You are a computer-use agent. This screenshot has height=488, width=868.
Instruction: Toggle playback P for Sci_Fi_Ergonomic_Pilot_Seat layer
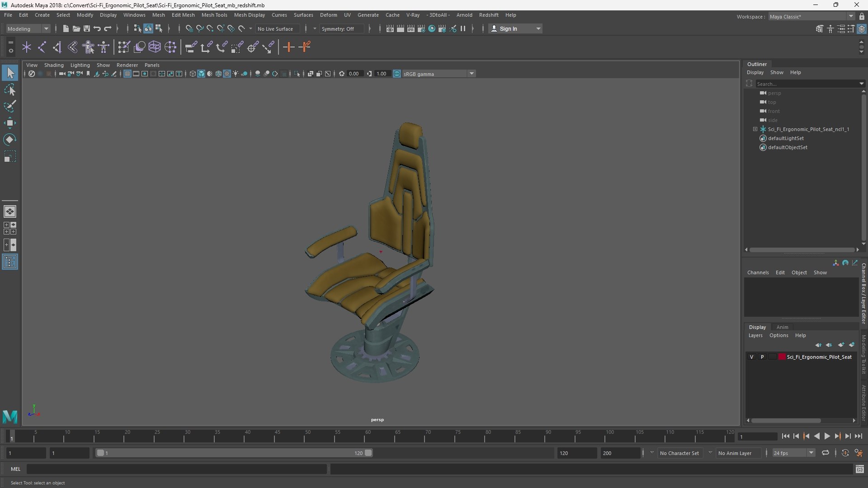[762, 357]
